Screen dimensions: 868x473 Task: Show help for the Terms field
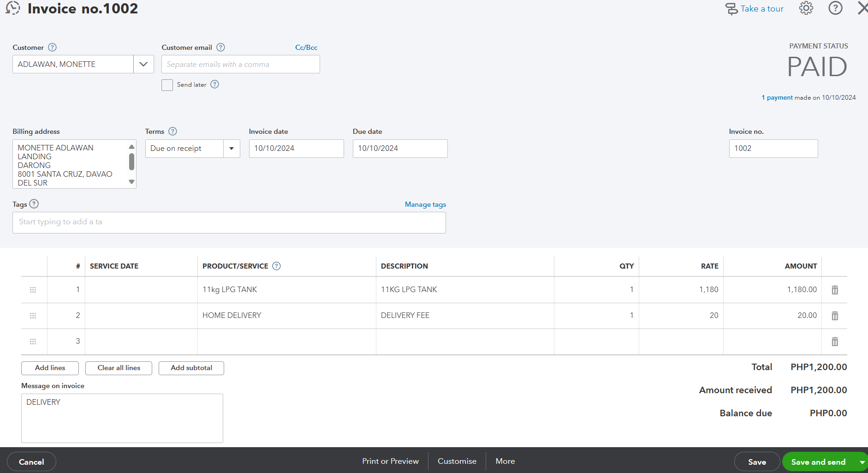click(172, 132)
